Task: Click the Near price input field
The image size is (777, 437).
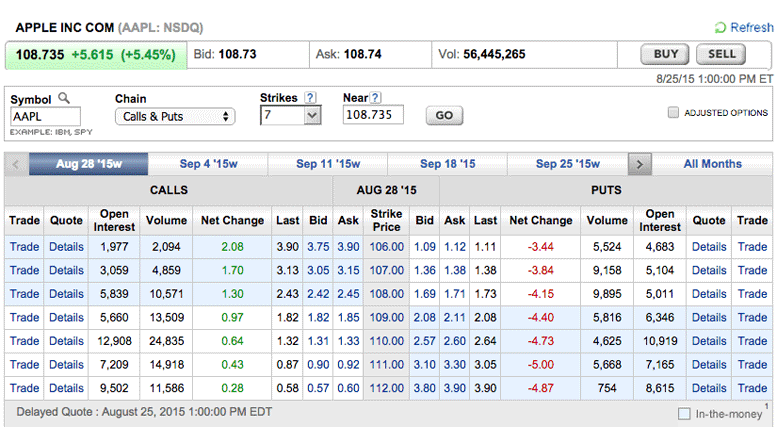Action: (372, 116)
